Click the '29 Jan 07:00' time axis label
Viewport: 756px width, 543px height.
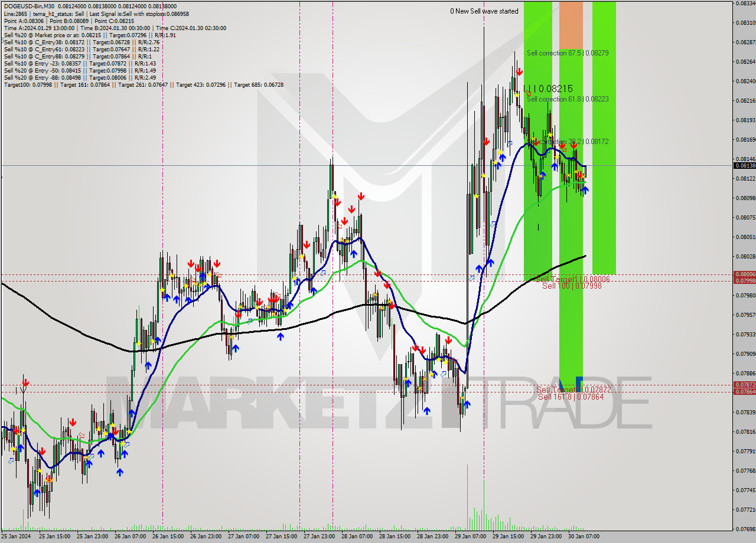471,537
